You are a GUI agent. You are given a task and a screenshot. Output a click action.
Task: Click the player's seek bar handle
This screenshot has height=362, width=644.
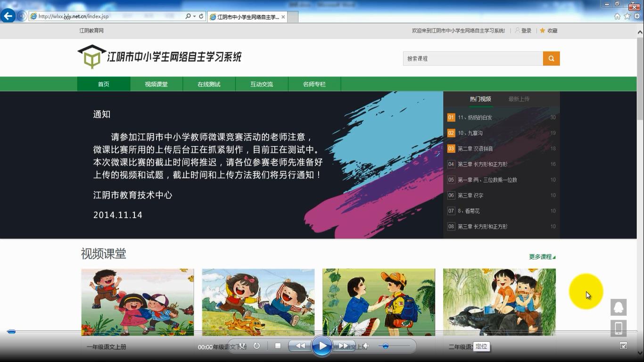point(11,332)
